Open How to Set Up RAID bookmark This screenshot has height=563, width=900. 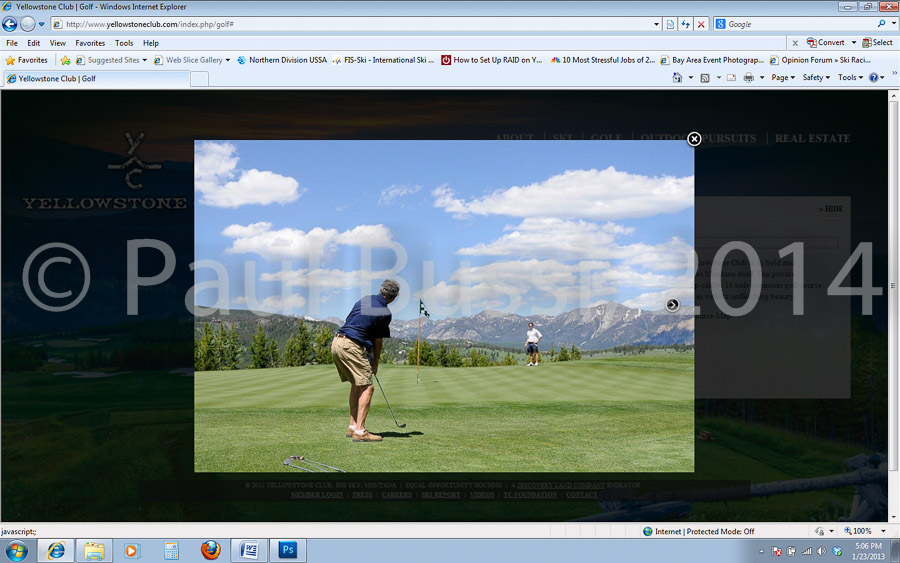(491, 60)
